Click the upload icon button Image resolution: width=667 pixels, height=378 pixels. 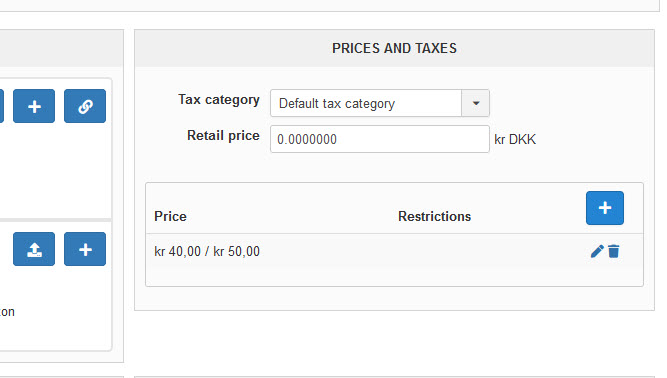[x=34, y=249]
